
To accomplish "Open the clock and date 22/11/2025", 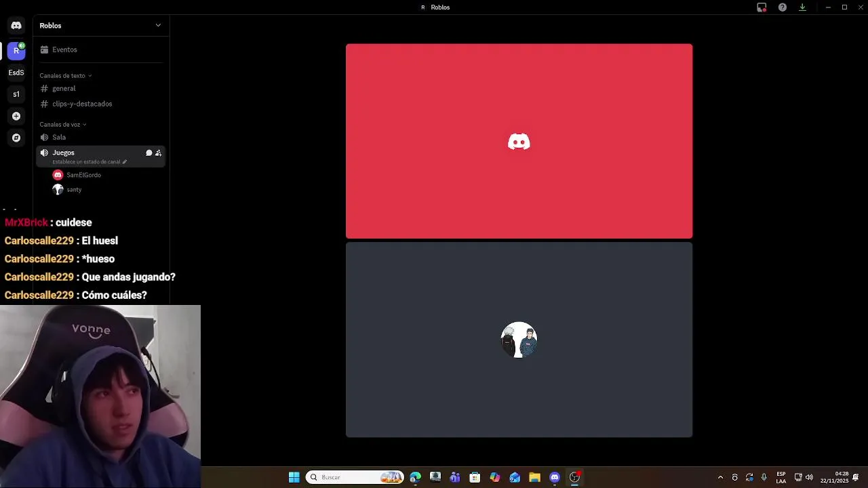I will (835, 477).
